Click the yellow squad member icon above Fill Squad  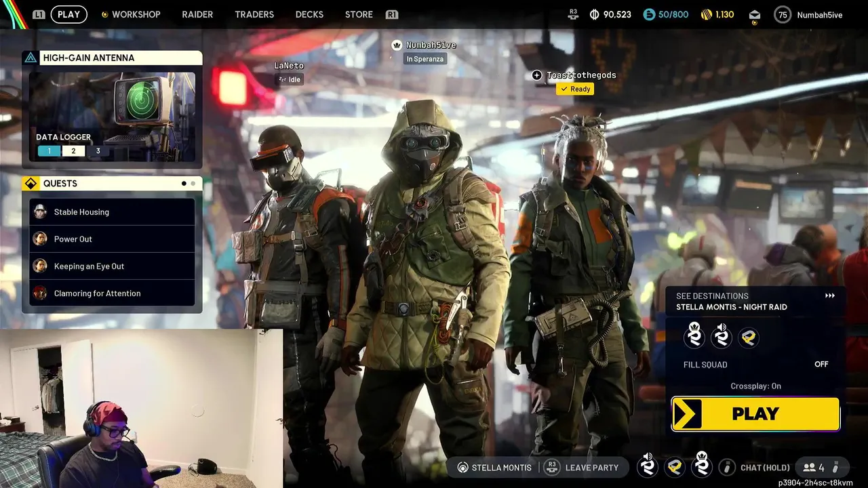click(x=749, y=337)
